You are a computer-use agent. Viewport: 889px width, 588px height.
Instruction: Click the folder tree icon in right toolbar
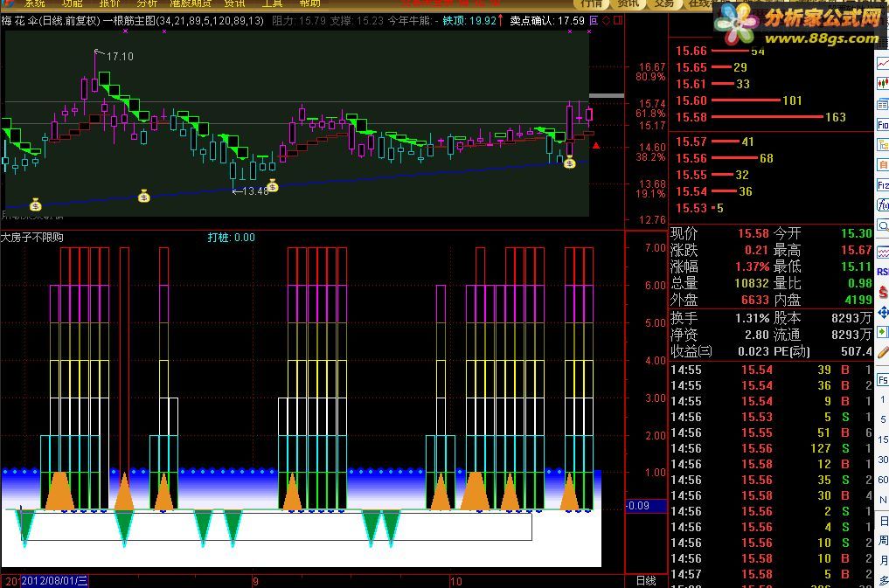point(883,144)
